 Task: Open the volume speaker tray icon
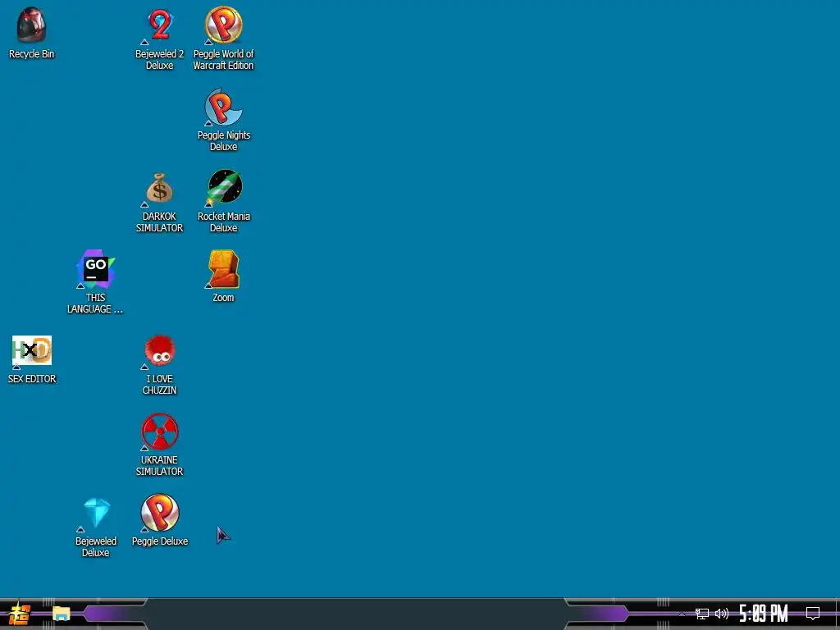[x=722, y=614]
